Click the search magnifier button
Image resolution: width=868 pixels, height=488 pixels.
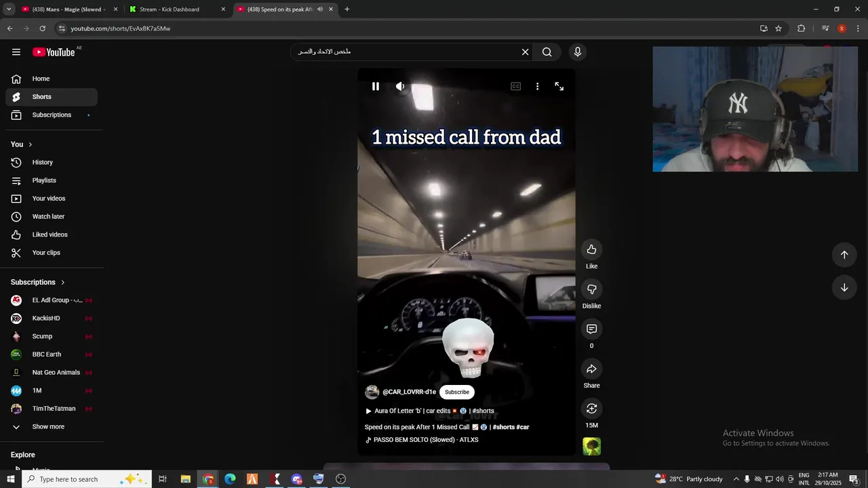(547, 52)
